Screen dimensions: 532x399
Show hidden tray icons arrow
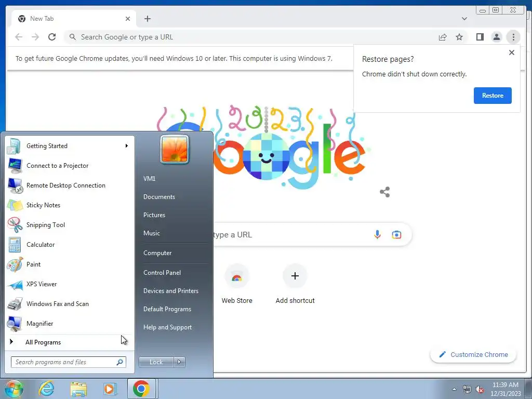[x=454, y=389]
